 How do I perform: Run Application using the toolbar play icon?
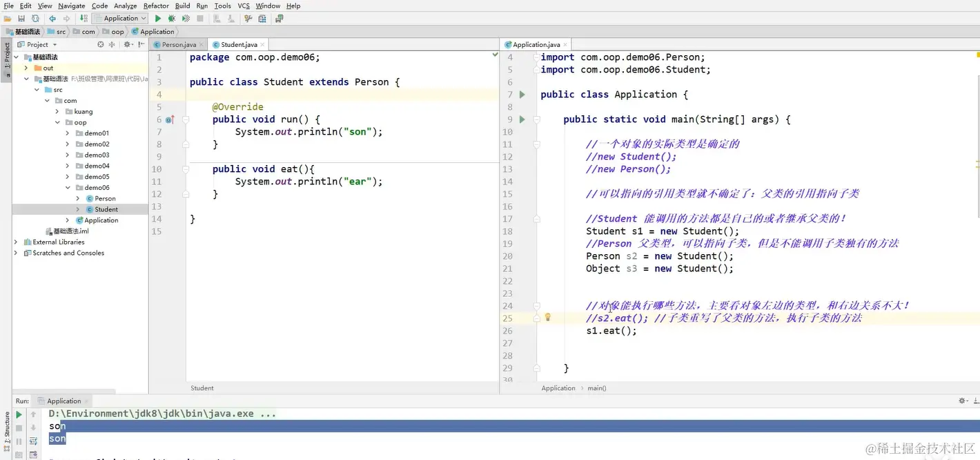tap(158, 19)
